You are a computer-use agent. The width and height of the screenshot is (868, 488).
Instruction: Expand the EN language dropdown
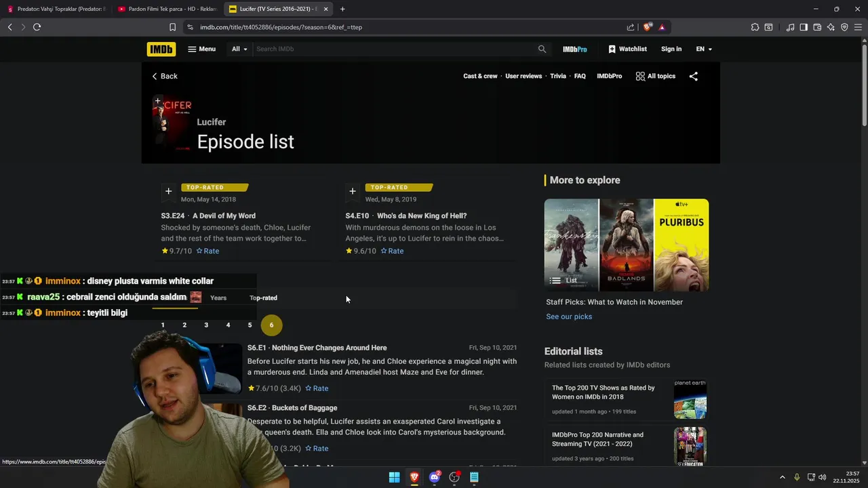coord(704,49)
